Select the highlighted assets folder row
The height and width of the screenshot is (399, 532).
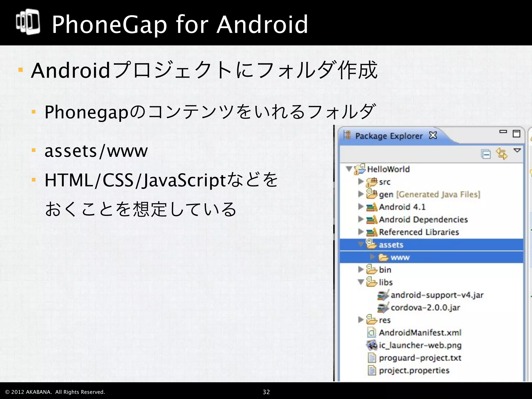431,244
